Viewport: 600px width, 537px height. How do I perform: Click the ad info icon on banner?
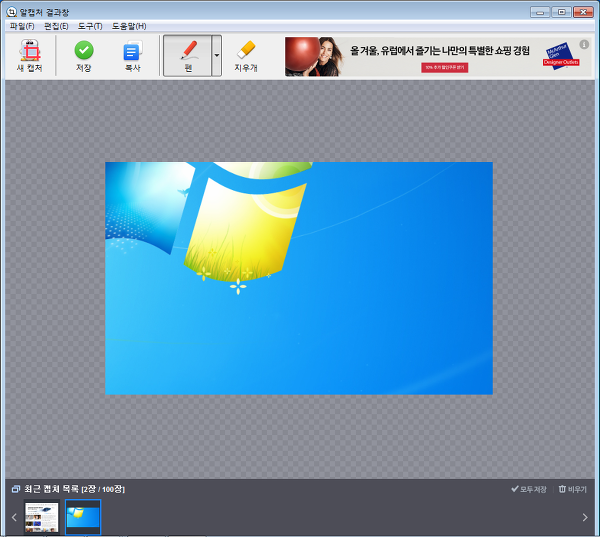click(584, 44)
